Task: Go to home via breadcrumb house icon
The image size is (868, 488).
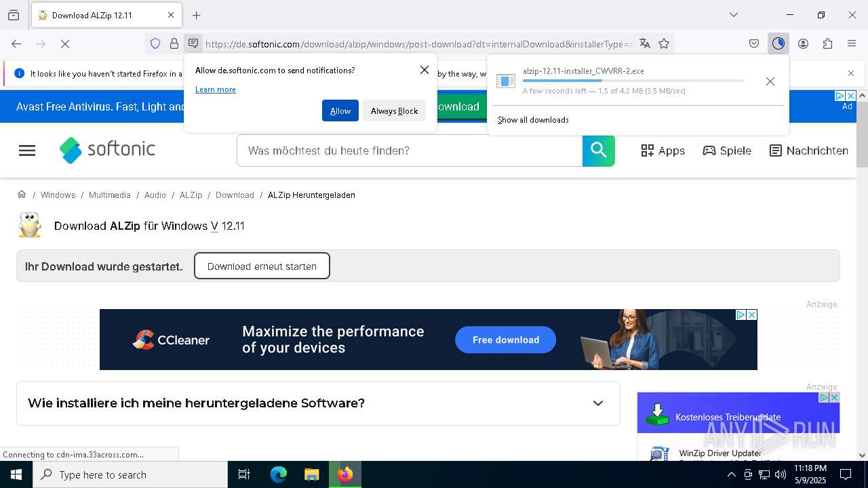Action: [22, 195]
